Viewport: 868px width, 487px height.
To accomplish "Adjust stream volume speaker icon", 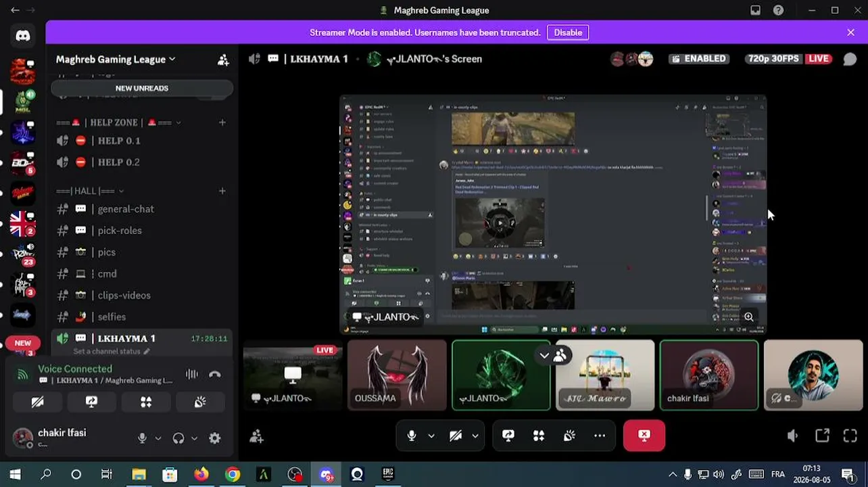I will (x=793, y=436).
